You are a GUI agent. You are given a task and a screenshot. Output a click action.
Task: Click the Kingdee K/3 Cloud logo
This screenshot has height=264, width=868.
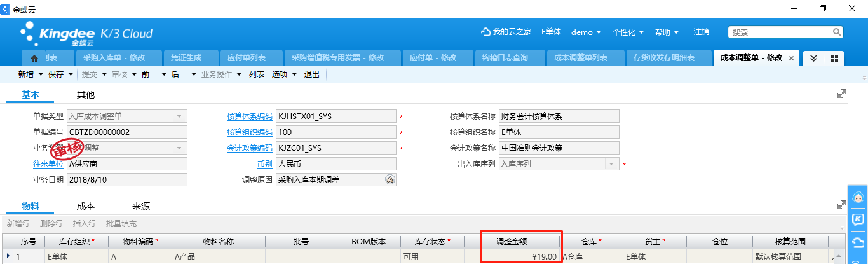87,35
